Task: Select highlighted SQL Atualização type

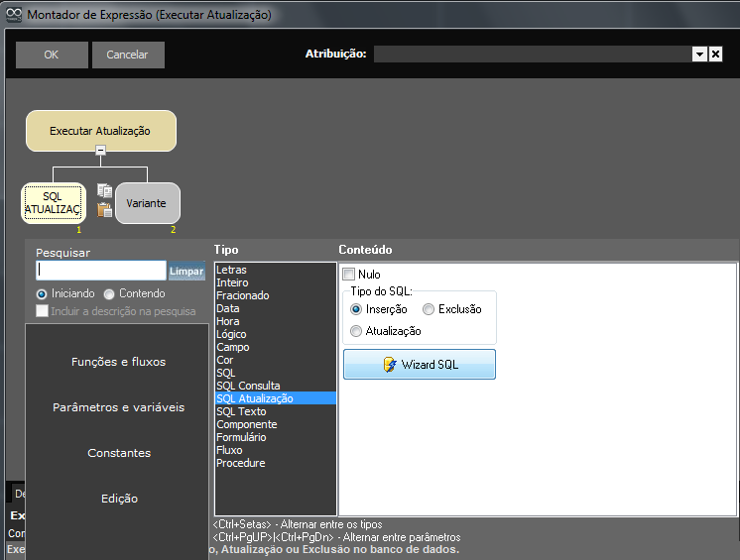Action: (x=276, y=398)
